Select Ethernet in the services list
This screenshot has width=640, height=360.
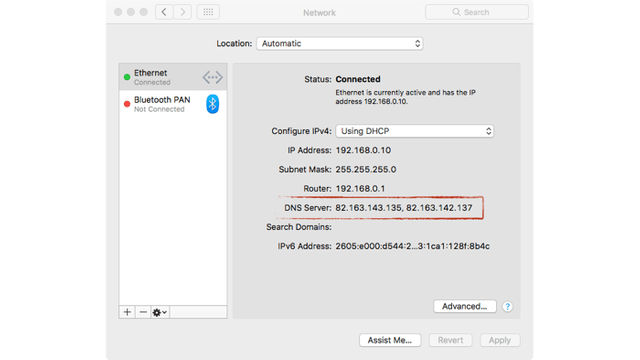(x=173, y=77)
